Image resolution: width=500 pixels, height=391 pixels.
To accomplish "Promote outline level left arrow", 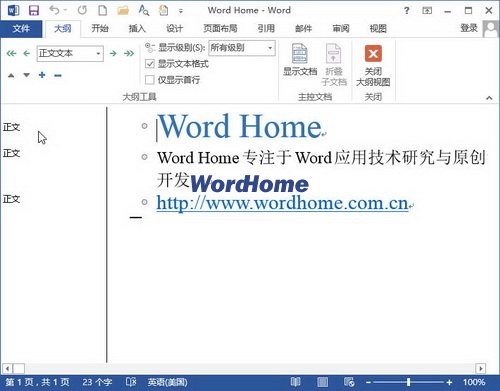I will click(27, 53).
